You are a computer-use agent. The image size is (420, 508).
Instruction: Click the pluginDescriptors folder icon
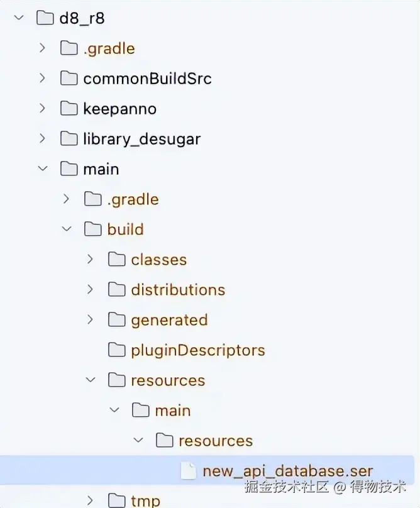coord(116,350)
